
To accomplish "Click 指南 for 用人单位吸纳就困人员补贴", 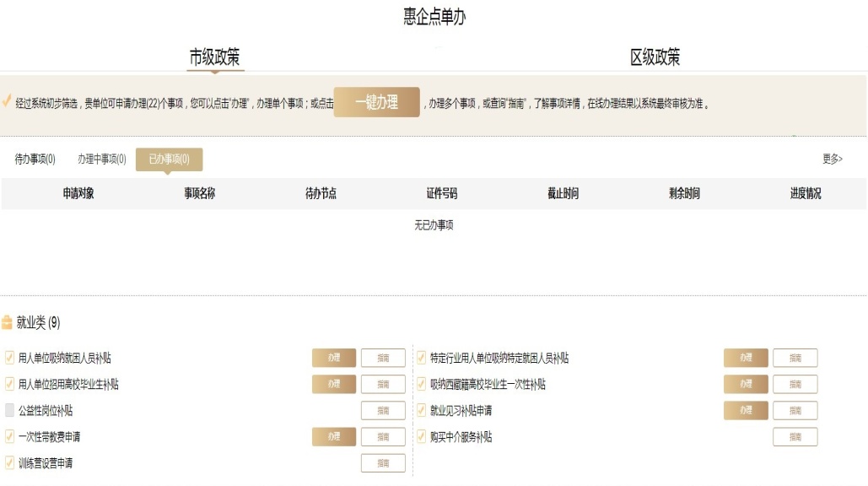I will pyautogui.click(x=383, y=358).
